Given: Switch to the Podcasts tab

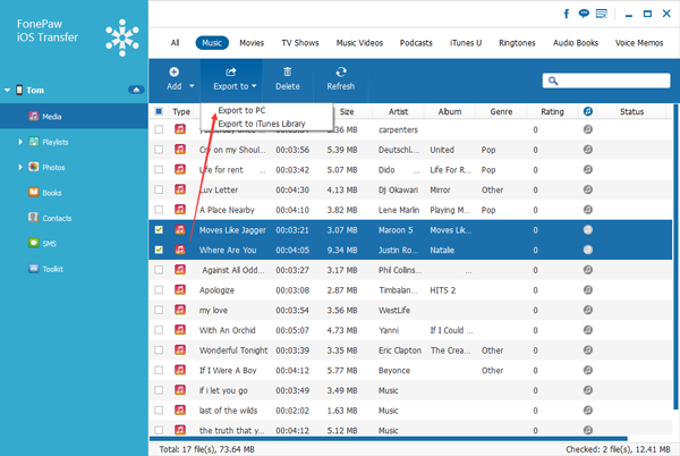Looking at the screenshot, I should (416, 43).
